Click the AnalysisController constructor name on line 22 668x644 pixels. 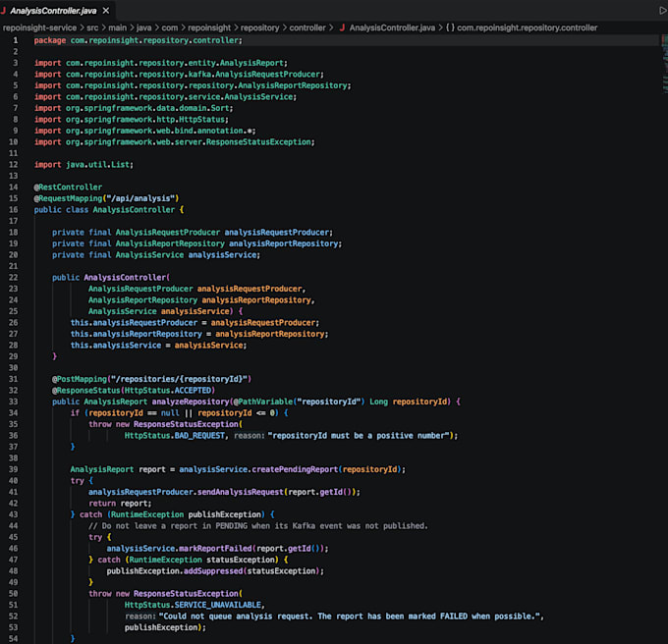(125, 278)
